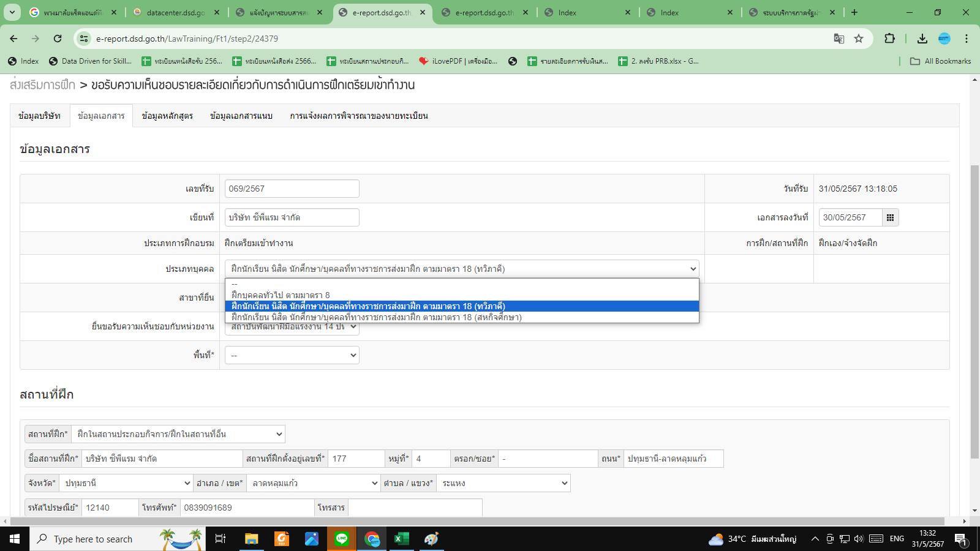Open the date picker calendar icon
Screen dimensions: 980x551
890,217
